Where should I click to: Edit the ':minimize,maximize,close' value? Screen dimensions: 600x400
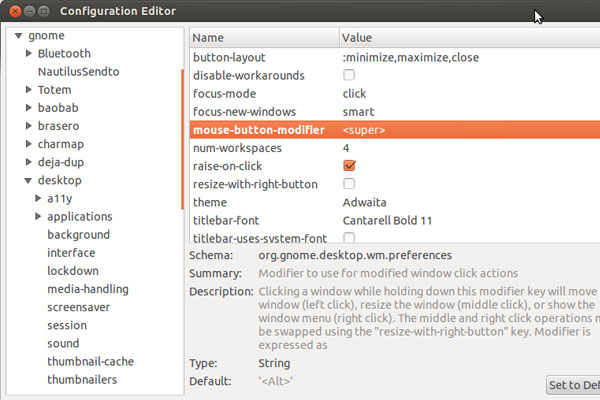[411, 57]
